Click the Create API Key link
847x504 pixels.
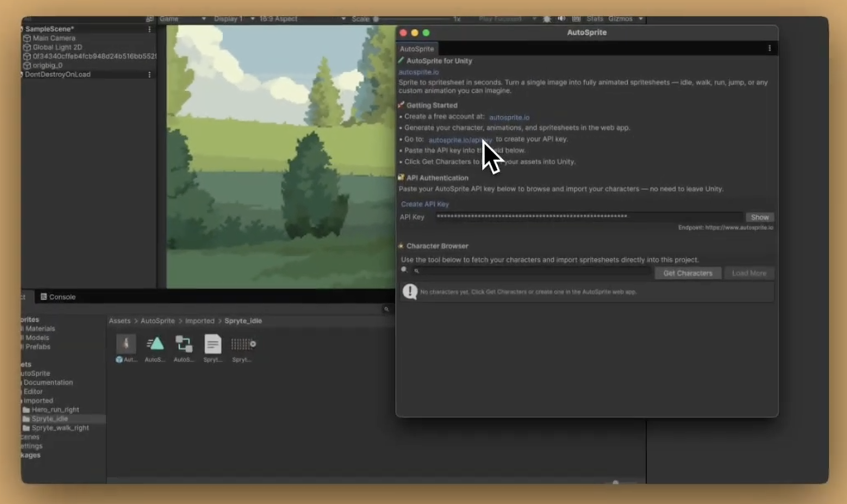pyautogui.click(x=424, y=204)
